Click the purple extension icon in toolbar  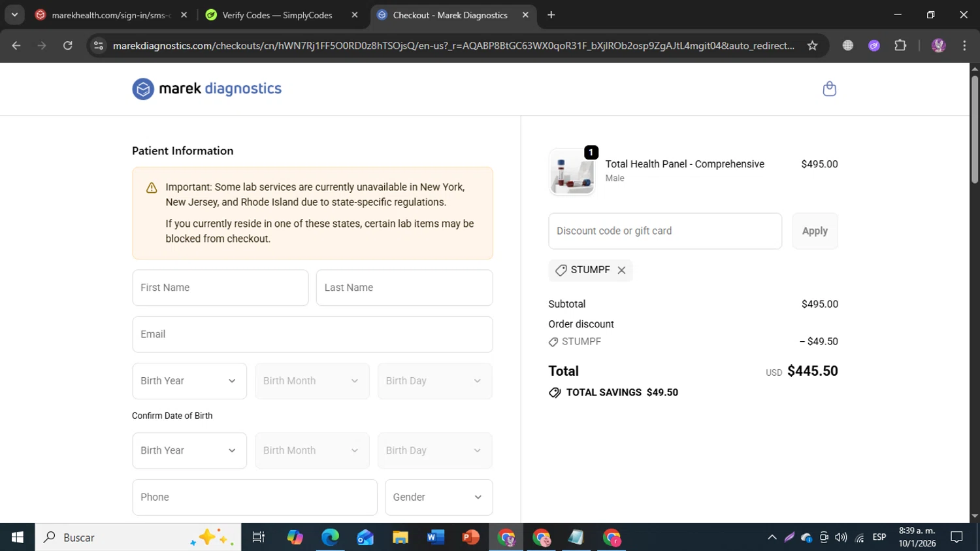tap(874, 45)
